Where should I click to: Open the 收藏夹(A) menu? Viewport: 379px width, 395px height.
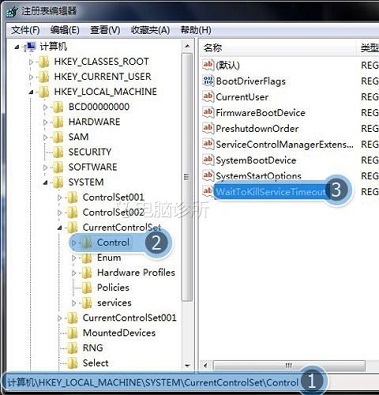(x=150, y=30)
